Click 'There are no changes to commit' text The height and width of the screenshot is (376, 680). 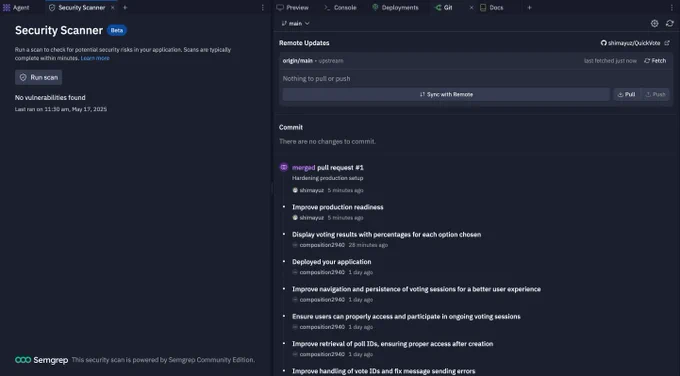(x=327, y=141)
